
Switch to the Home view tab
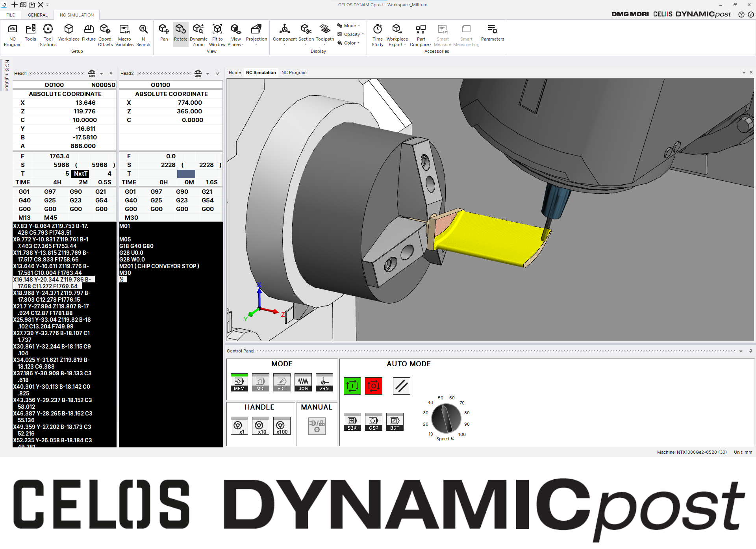[235, 72]
